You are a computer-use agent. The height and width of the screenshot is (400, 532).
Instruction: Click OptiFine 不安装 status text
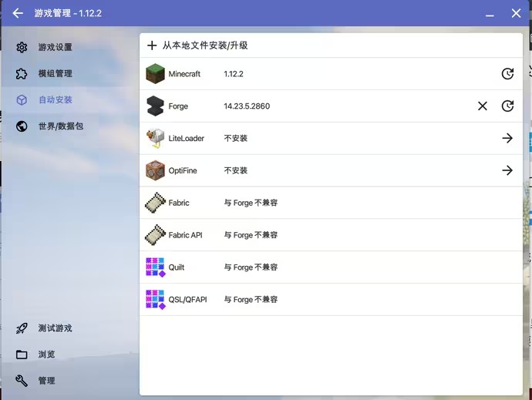[x=236, y=170]
